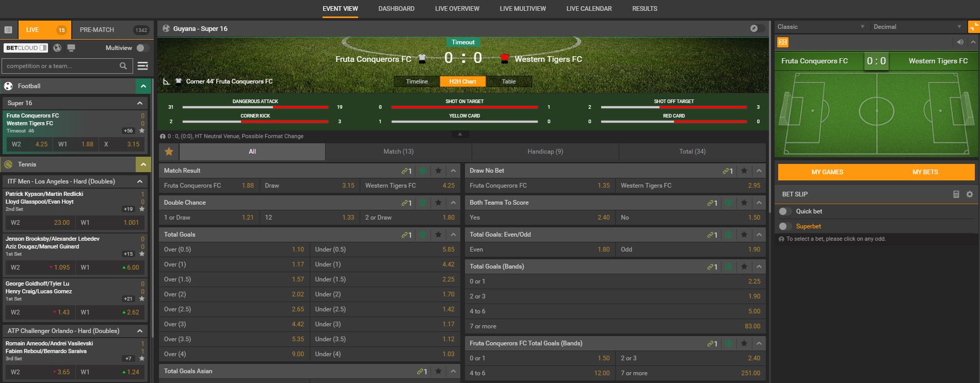Collapse the Football section
980x383 pixels.
point(143,86)
